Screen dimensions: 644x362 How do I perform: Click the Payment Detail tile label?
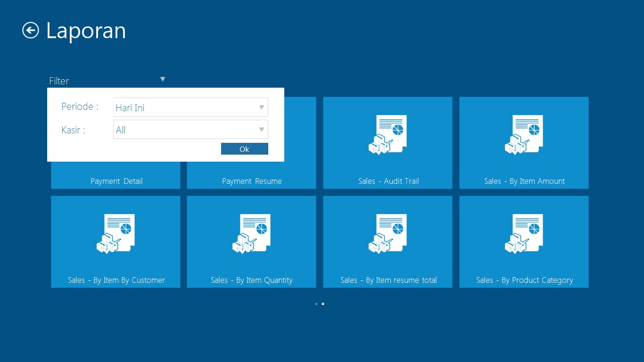pyautogui.click(x=116, y=181)
